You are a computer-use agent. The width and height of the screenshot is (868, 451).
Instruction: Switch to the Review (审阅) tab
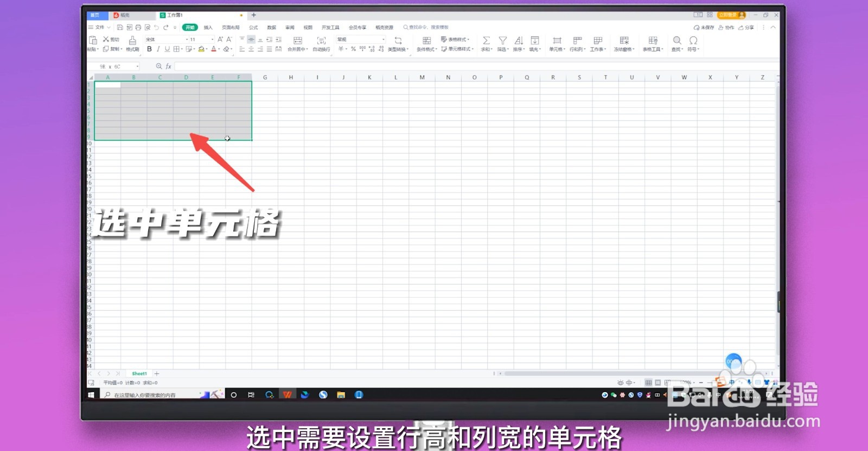click(x=290, y=27)
